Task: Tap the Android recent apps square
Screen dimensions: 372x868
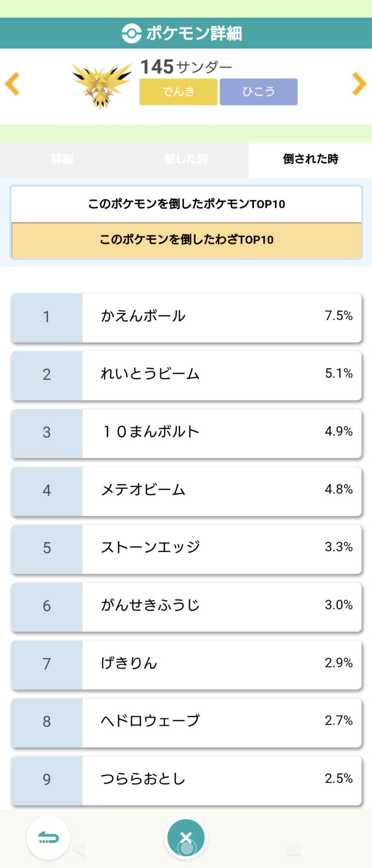Action: point(294,849)
